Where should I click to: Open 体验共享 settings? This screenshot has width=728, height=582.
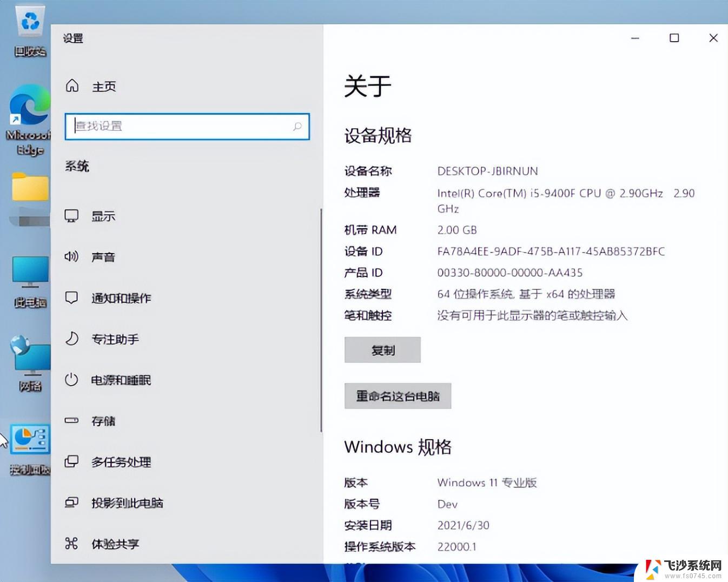click(115, 544)
